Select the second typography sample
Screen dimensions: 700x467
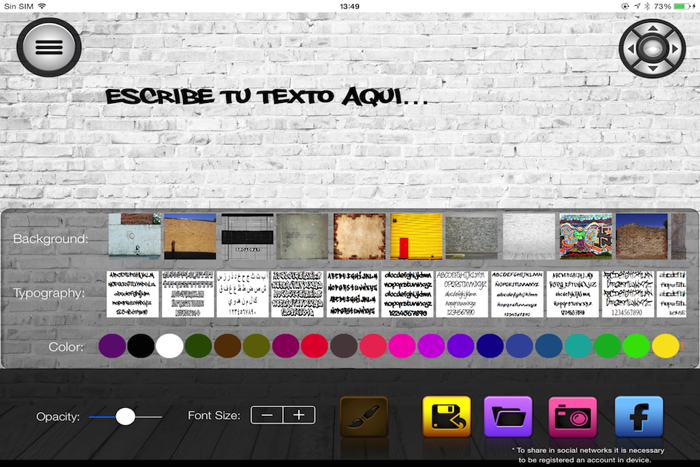point(188,294)
